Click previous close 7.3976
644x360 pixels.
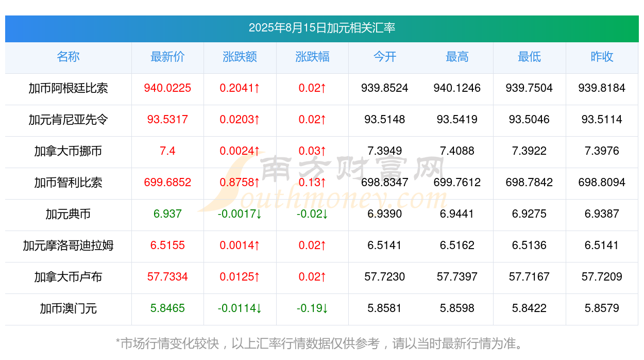click(x=602, y=151)
